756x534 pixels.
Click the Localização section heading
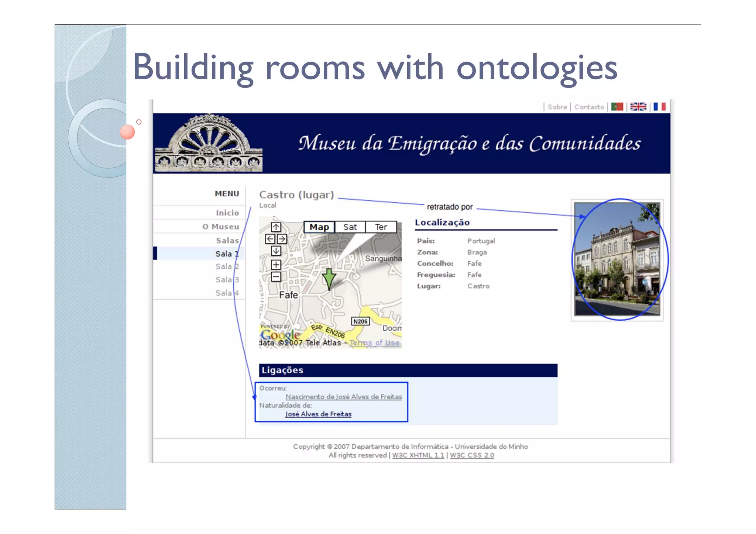pyautogui.click(x=442, y=223)
